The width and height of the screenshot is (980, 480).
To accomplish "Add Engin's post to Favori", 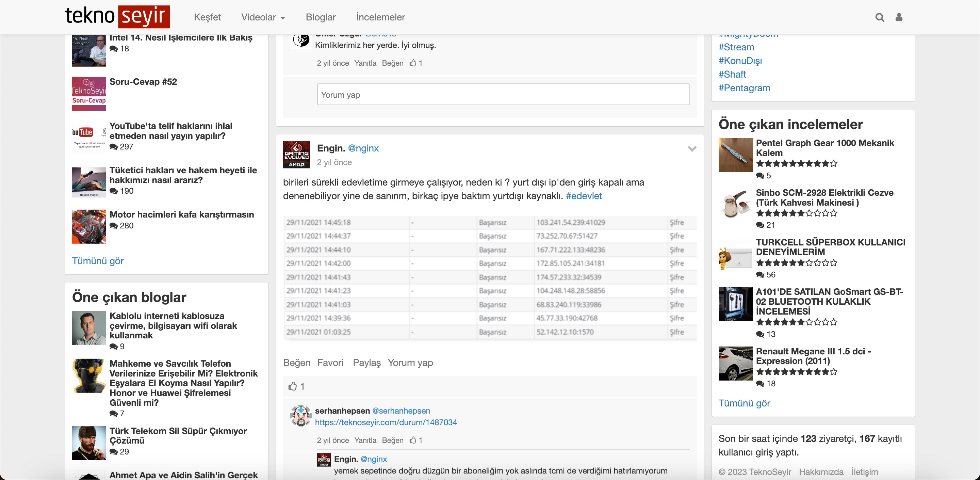I will (330, 363).
